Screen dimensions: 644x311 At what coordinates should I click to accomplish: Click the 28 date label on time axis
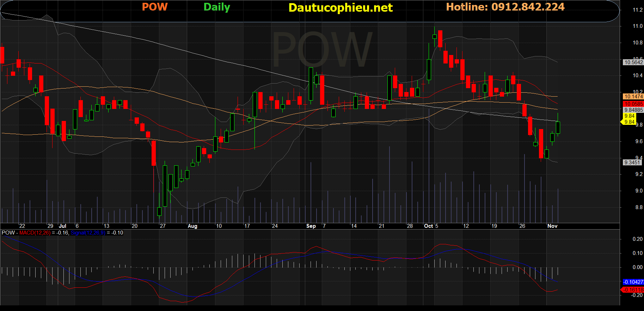410,226
